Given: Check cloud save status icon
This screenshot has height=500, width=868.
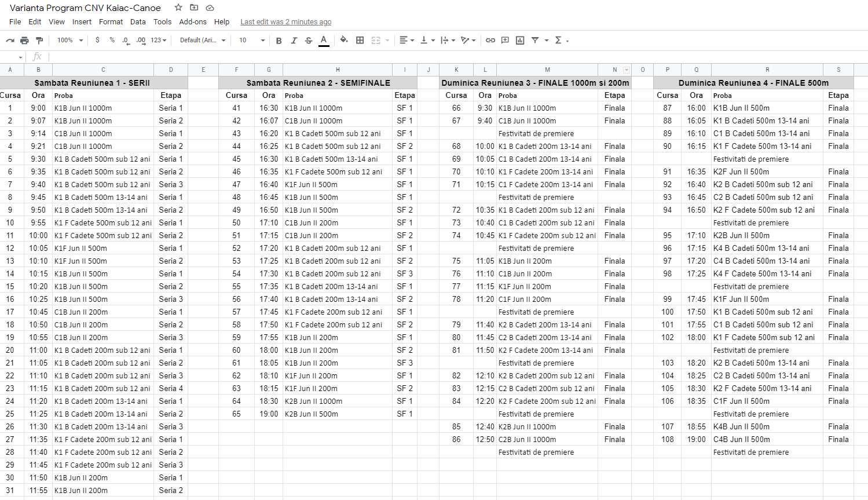Looking at the screenshot, I should click(x=210, y=8).
